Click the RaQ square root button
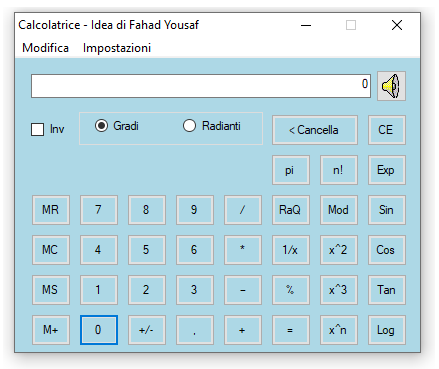Viewport: 439px width, 369px height. (291, 210)
